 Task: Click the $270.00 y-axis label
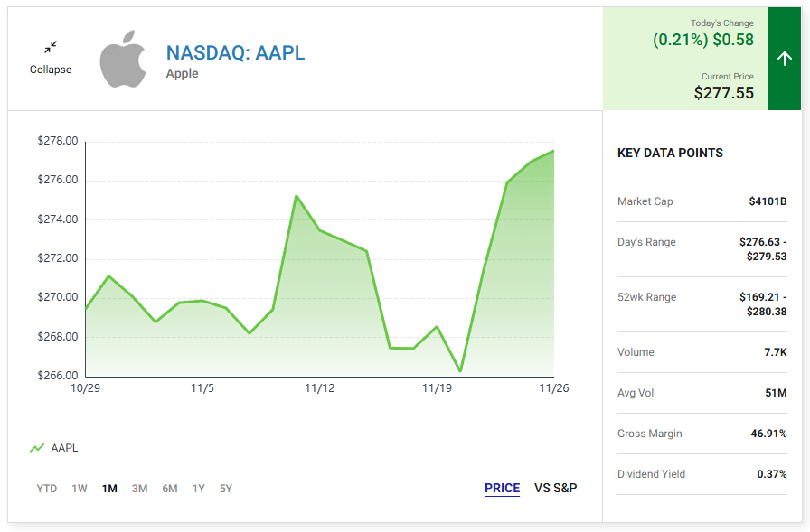(x=58, y=296)
